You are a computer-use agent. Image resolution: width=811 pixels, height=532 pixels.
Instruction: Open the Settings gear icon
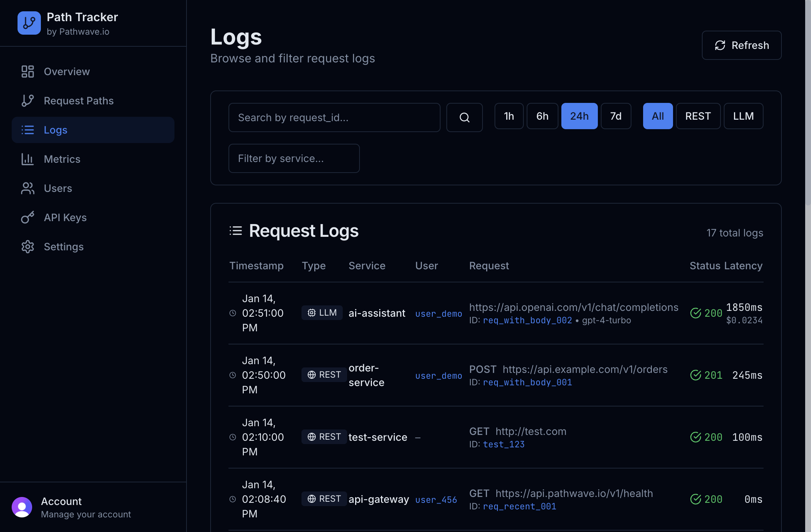[x=27, y=247]
